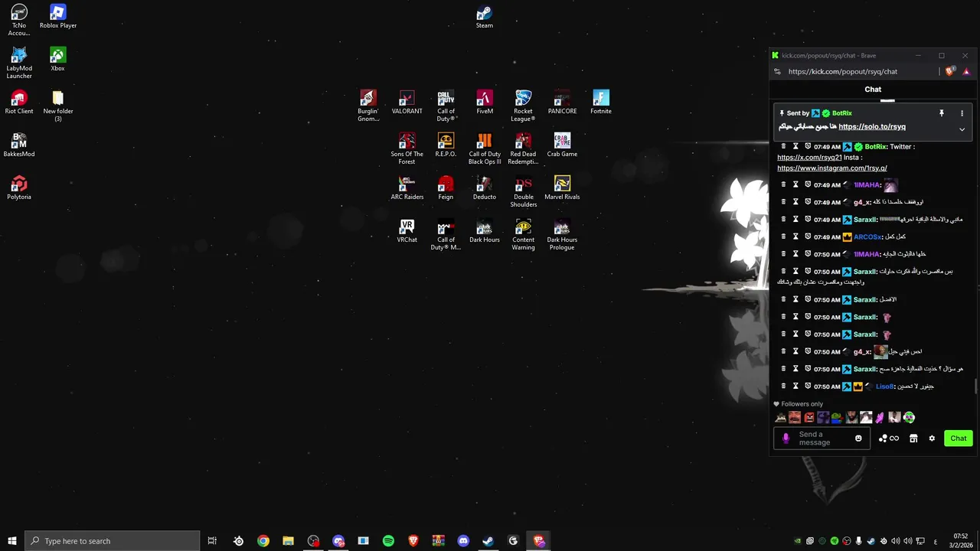Collapse the pinned message chevron
This screenshot has height=551, width=980.
pos(962,129)
